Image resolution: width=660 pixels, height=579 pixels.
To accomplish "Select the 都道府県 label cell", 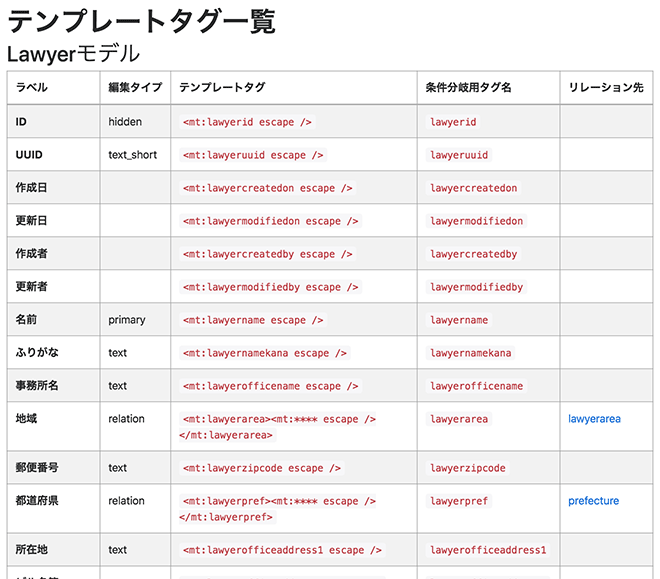I will tap(53, 509).
